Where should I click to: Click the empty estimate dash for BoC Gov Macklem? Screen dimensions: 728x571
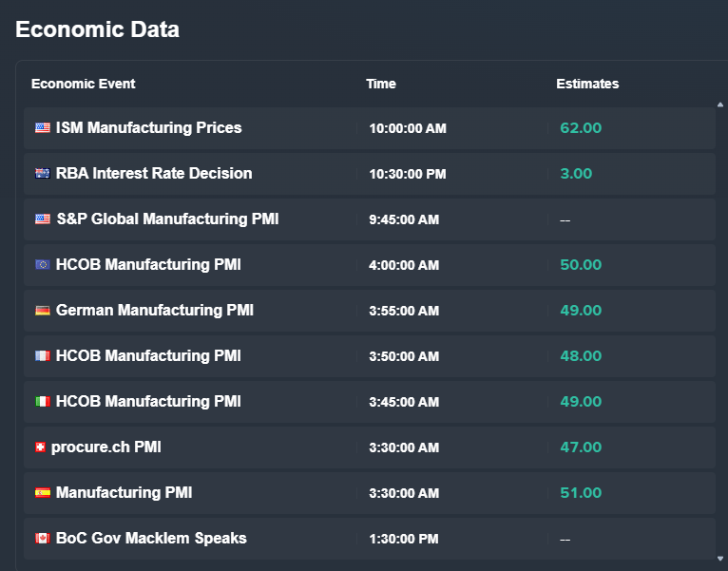(x=565, y=540)
